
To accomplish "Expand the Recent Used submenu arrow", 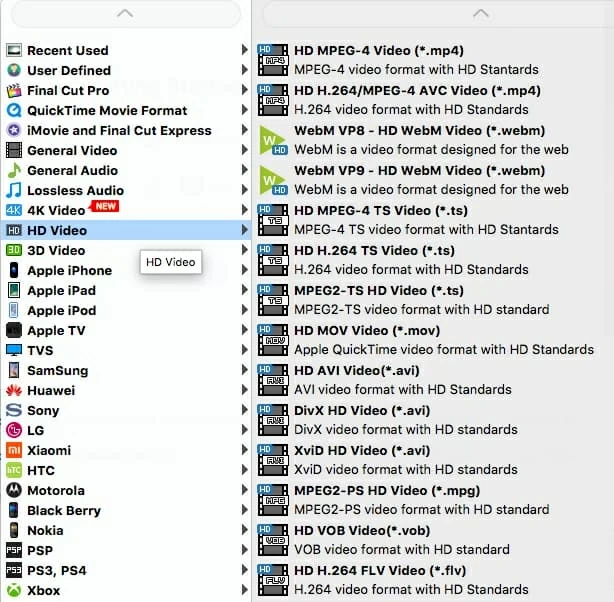I will [244, 50].
